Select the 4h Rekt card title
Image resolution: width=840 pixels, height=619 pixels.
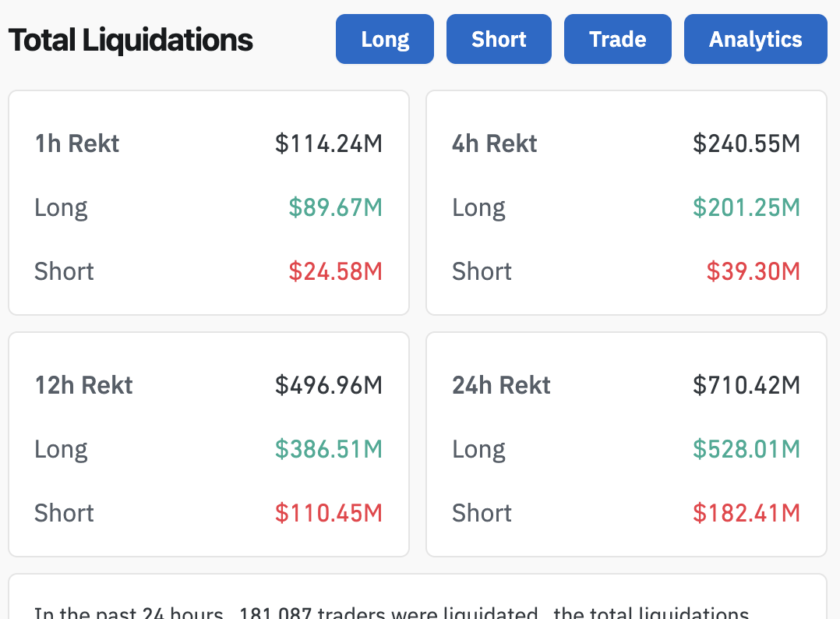495,143
